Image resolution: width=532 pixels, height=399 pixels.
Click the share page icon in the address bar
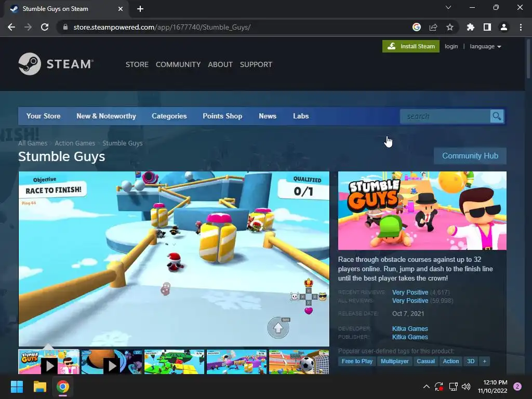click(433, 27)
